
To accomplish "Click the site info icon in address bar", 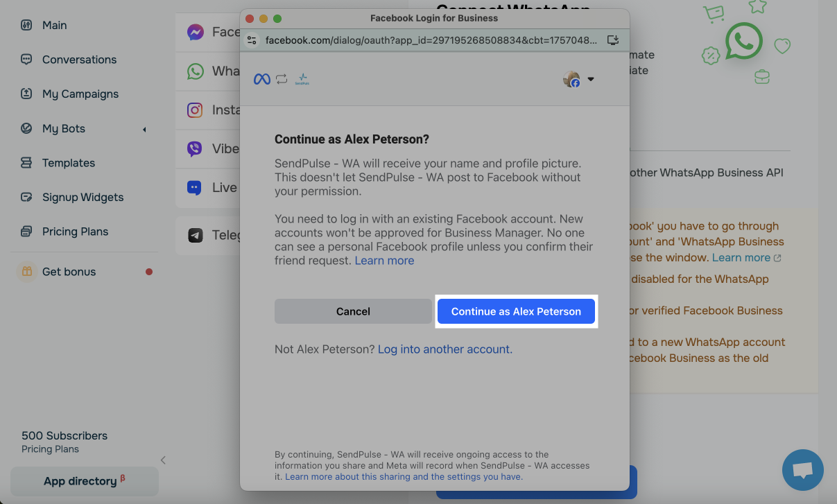I will [252, 40].
